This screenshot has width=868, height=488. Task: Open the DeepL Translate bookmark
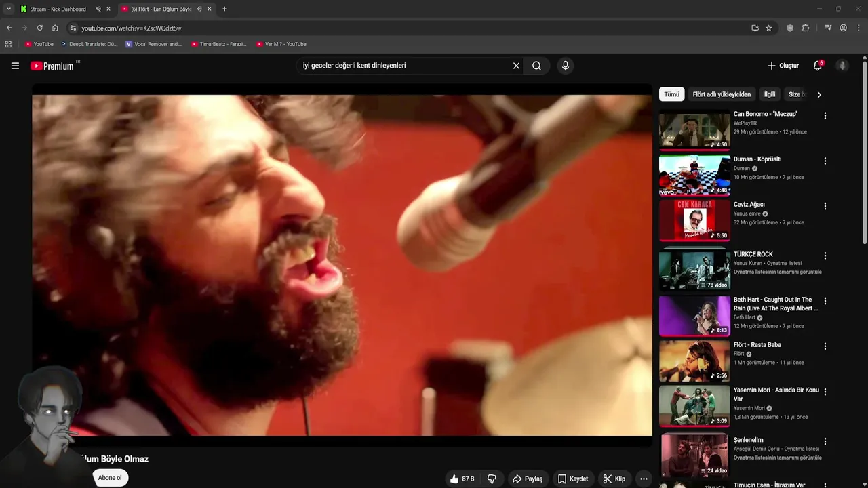[89, 44]
